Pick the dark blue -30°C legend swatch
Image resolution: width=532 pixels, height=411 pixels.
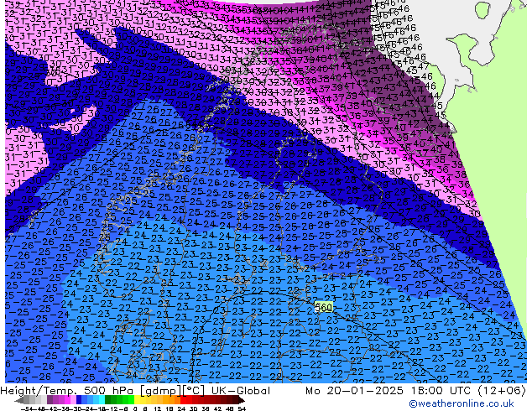click(x=79, y=400)
